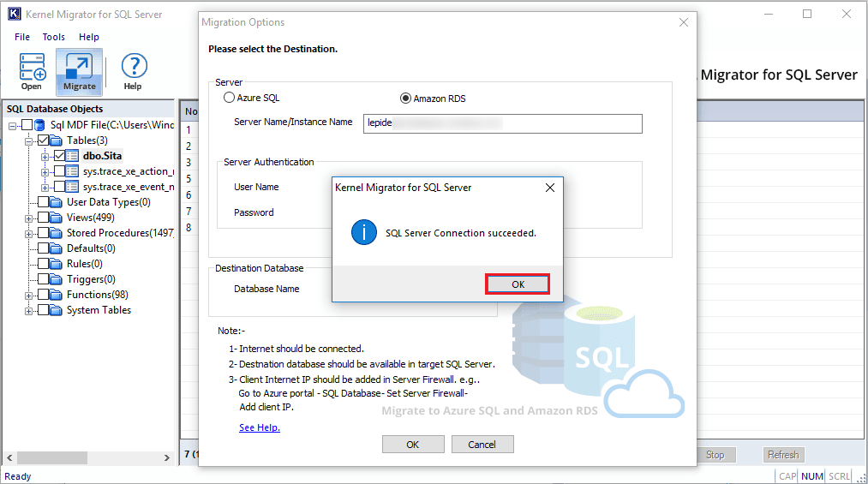Screen dimensions: 868x484
Task: Click the dbo.Sita table icon
Action: pyautogui.click(x=72, y=156)
